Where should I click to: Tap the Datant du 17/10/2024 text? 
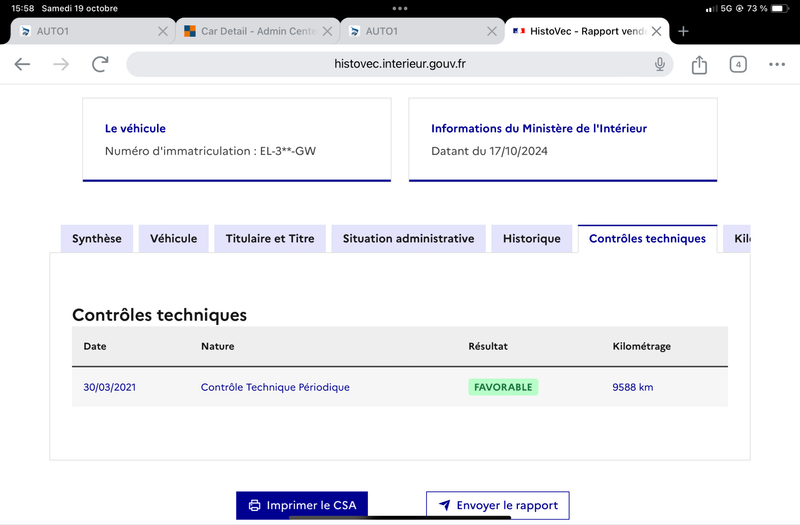489,151
